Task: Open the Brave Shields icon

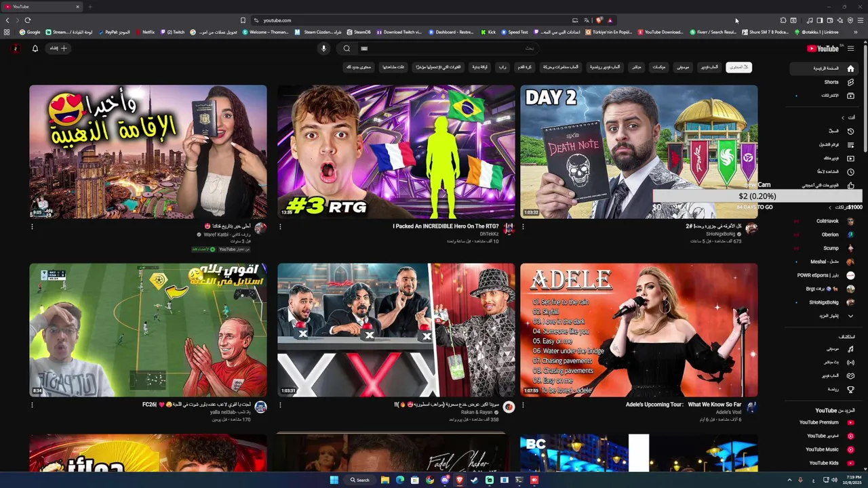Action: 599,20
